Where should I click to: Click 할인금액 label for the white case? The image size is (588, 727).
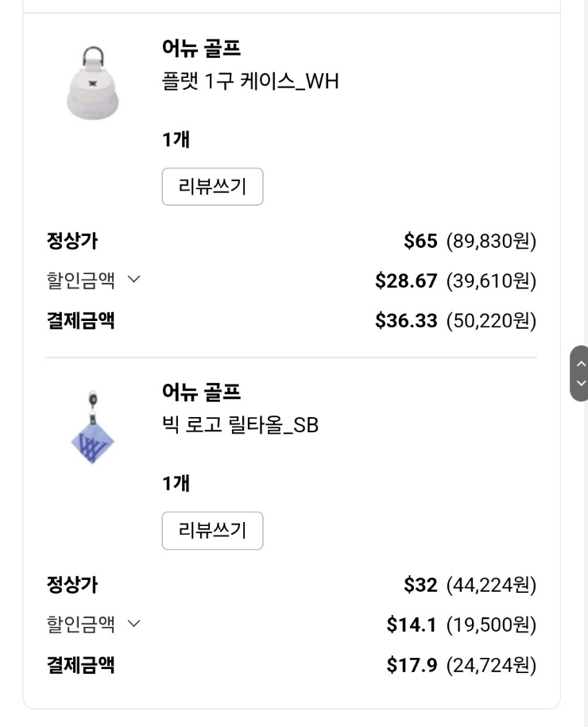pos(80,280)
